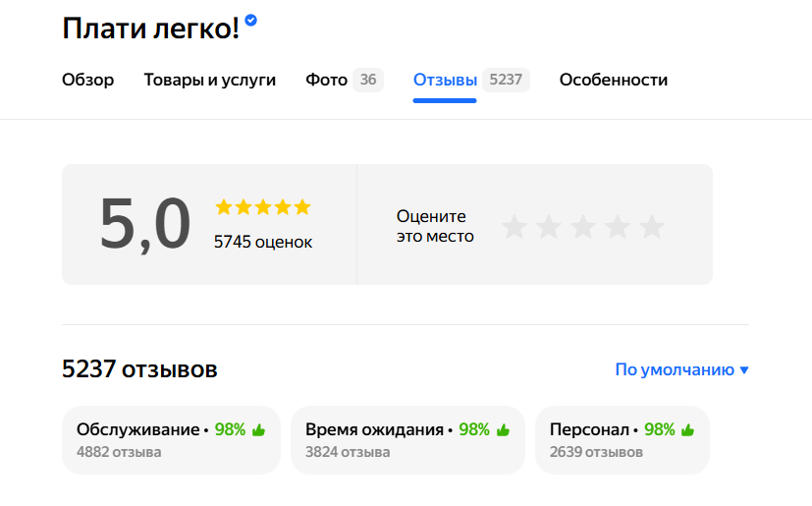Click thumbs-up icon next to Обслуживание
812x506 pixels.
pos(259,429)
